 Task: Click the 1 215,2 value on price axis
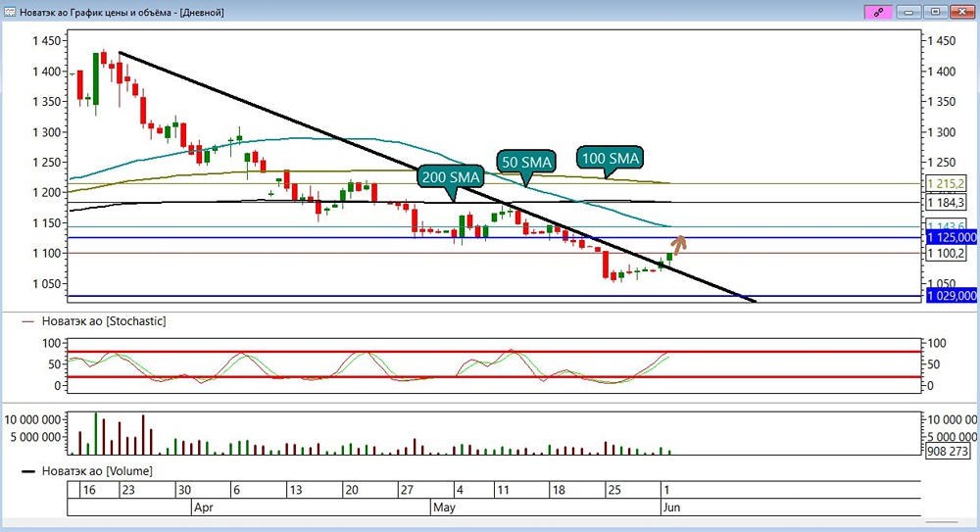point(946,184)
